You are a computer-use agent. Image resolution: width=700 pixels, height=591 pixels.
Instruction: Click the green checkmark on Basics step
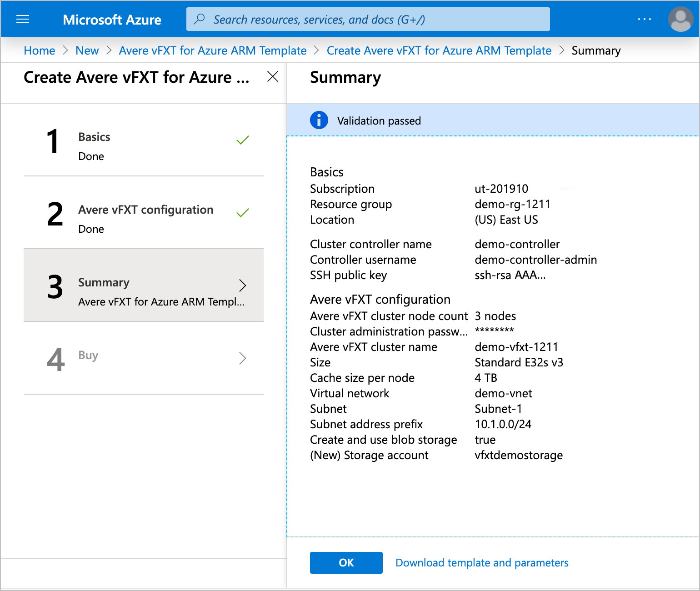click(x=242, y=140)
